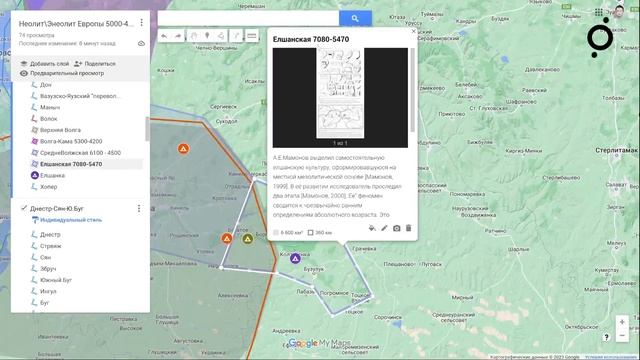Choose the add marker tool
The width and height of the screenshot is (640, 360).
pyautogui.click(x=207, y=36)
